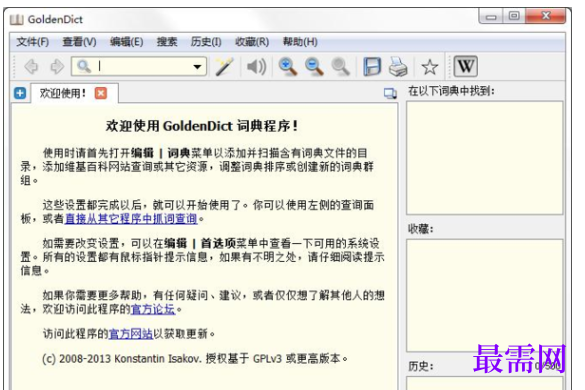Click the 收藏 favorites pane
The width and height of the screenshot is (585, 390).
[485, 295]
